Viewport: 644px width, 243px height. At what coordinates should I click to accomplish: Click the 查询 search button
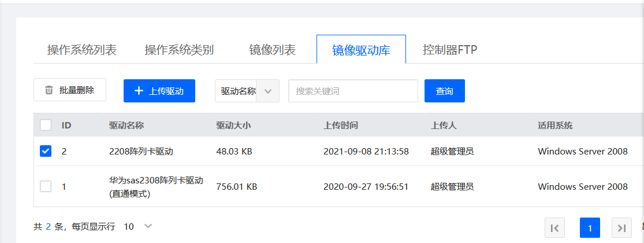click(x=444, y=91)
